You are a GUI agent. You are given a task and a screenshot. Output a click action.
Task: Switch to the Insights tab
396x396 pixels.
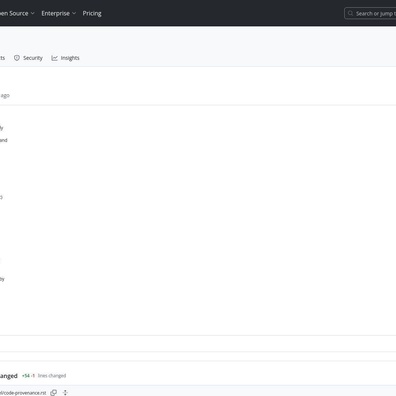65,58
